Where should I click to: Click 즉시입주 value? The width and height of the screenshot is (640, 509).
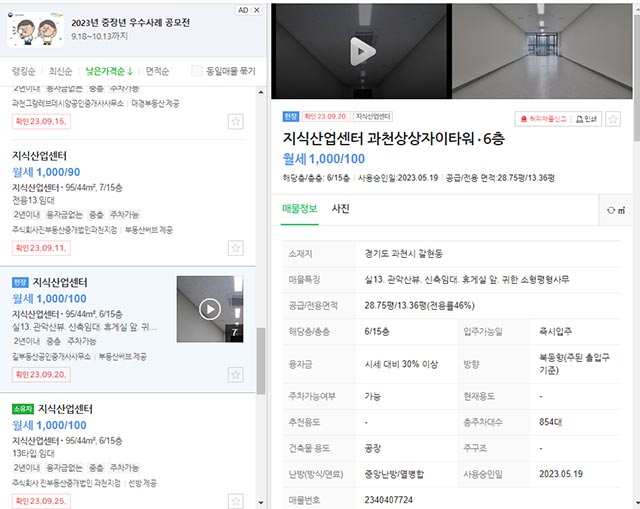(555, 331)
